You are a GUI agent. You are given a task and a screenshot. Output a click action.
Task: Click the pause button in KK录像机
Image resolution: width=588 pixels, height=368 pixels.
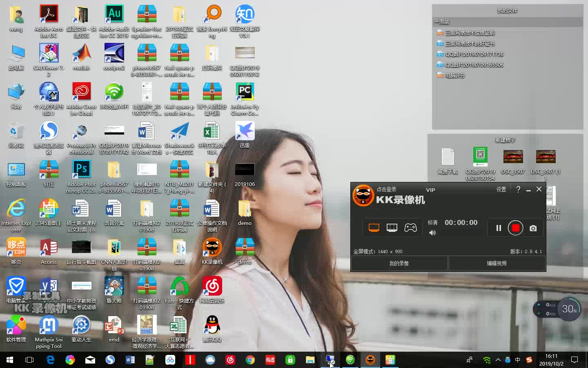[x=499, y=228]
